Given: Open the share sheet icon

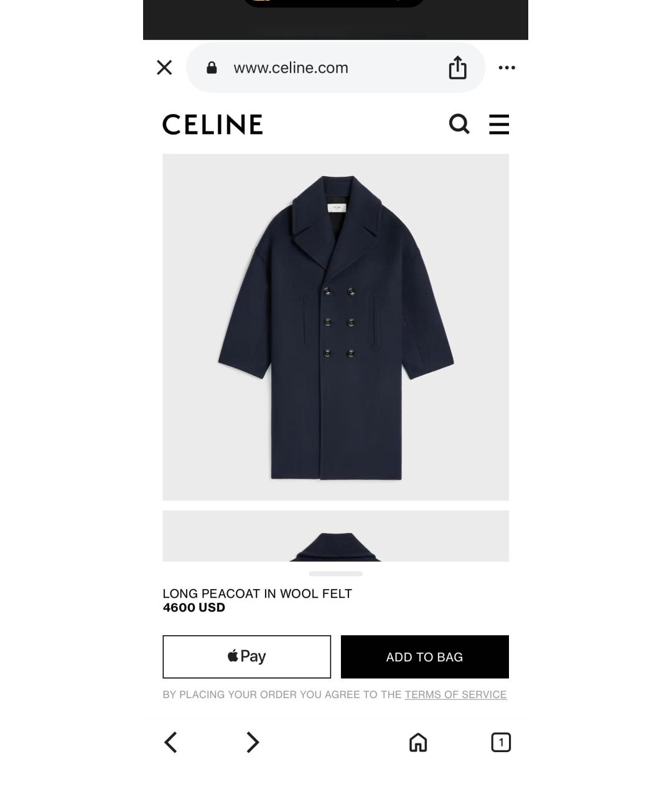Looking at the screenshot, I should tap(457, 68).
